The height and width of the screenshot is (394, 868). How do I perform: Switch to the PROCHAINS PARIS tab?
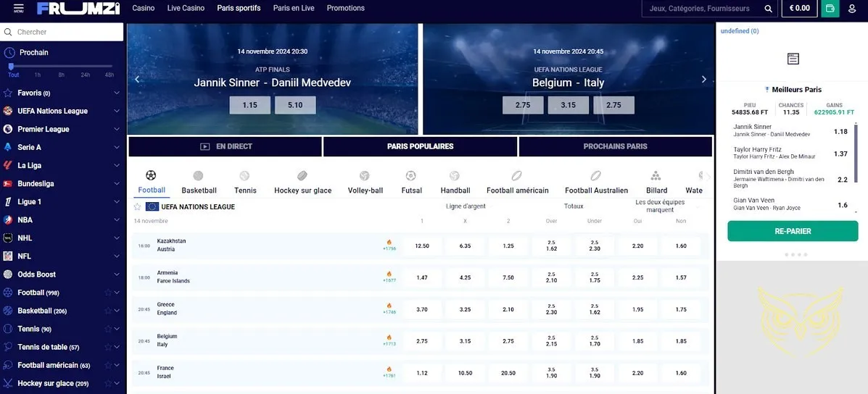click(615, 146)
